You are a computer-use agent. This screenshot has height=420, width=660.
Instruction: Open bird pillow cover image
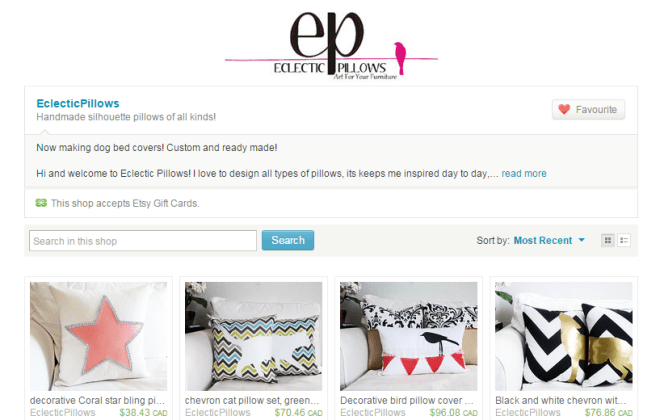click(x=409, y=336)
